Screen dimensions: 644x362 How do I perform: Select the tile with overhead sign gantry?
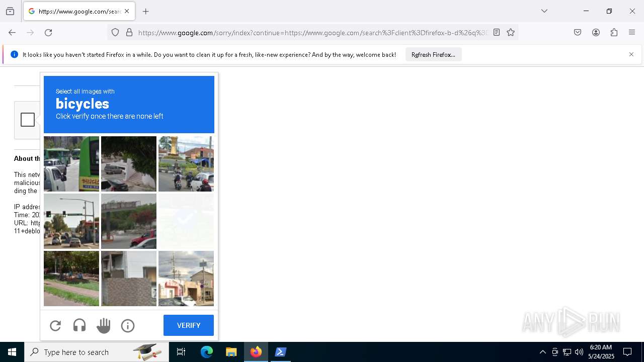pos(129,221)
